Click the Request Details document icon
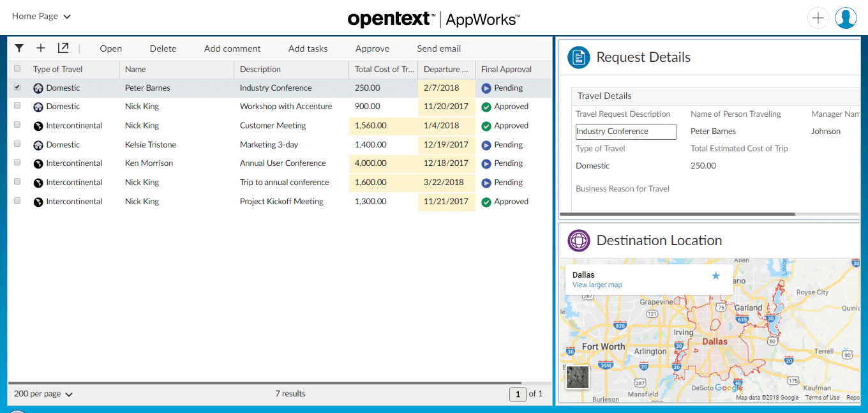Image resolution: width=868 pixels, height=413 pixels. [578, 57]
